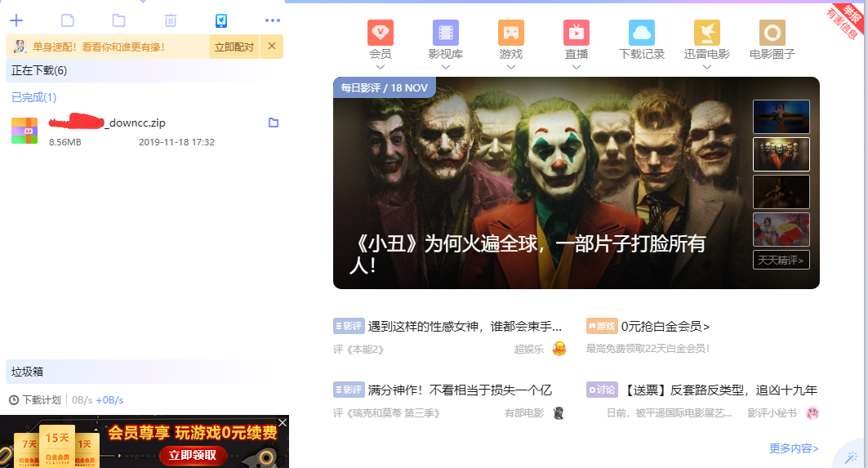868x468 pixels.
Task: Click the 电影圈子 circle icon
Action: pyautogui.click(x=772, y=33)
